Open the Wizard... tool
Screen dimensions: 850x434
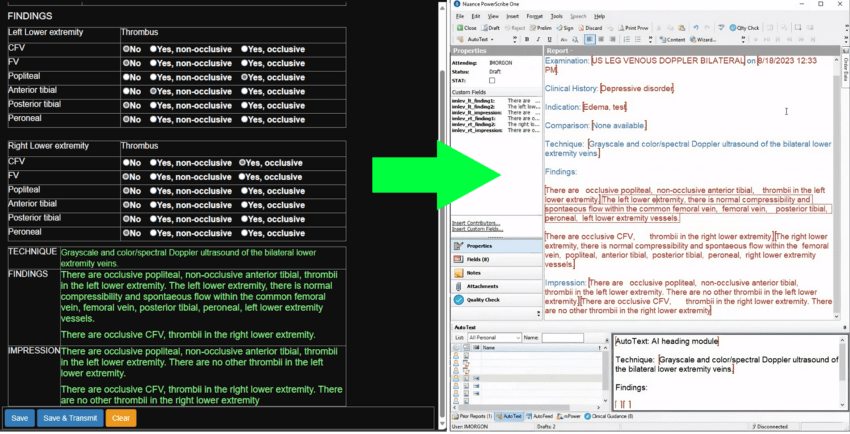click(x=703, y=40)
